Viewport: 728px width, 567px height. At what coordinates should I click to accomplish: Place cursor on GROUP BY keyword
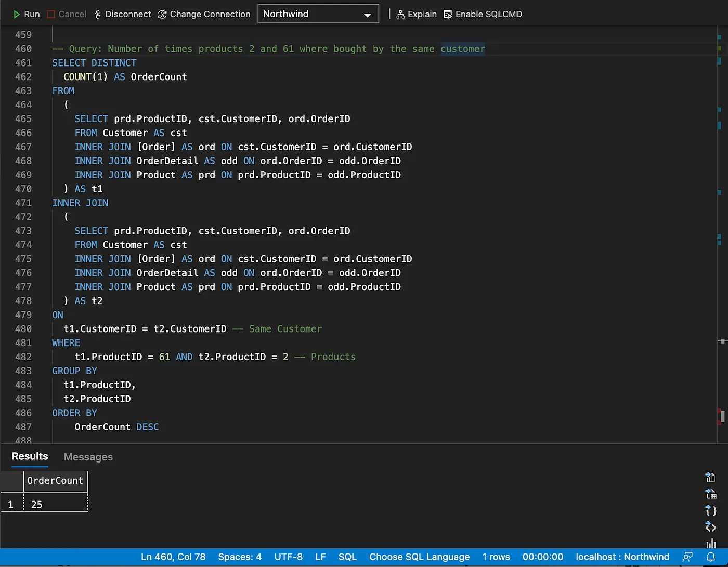(74, 371)
